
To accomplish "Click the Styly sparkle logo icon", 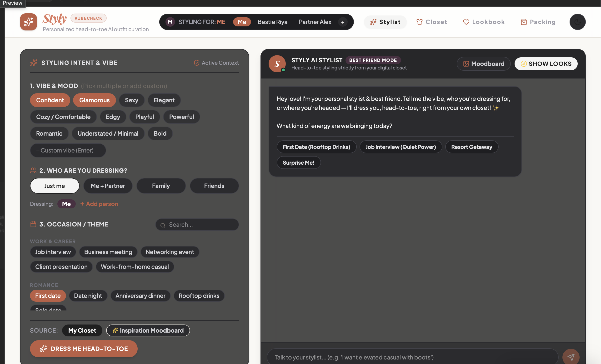I will 29,22.
